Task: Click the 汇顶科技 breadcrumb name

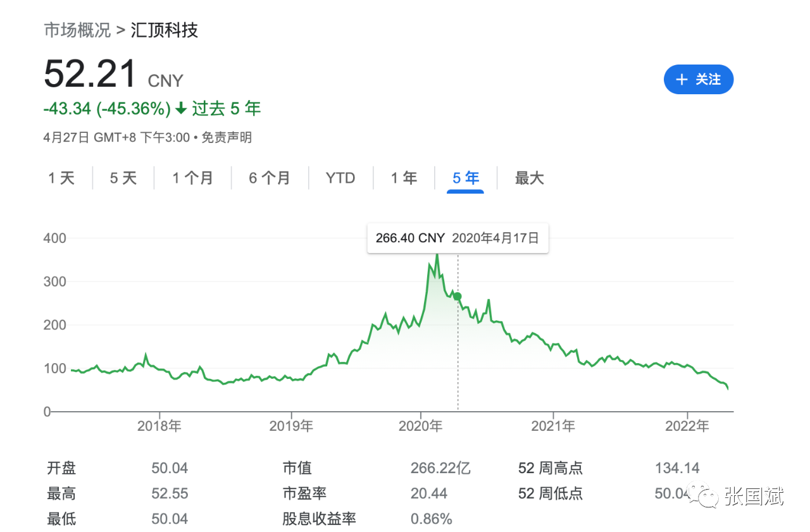Action: click(x=165, y=30)
